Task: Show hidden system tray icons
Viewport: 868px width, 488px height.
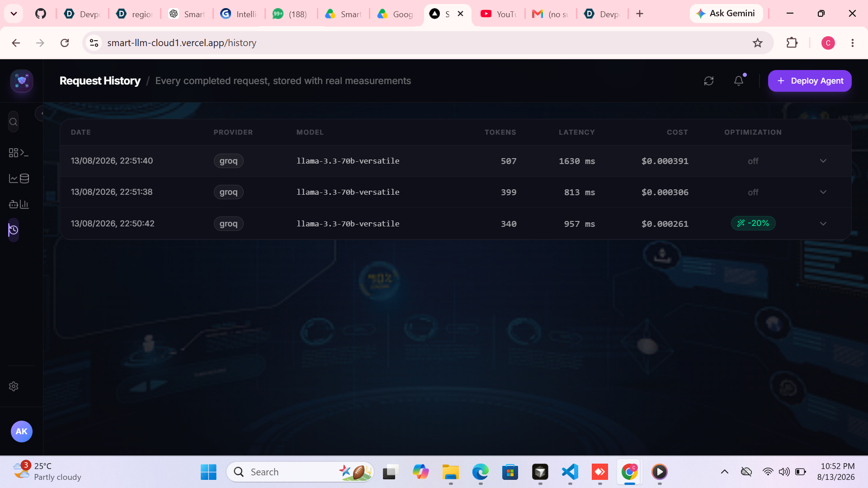Action: (725, 472)
